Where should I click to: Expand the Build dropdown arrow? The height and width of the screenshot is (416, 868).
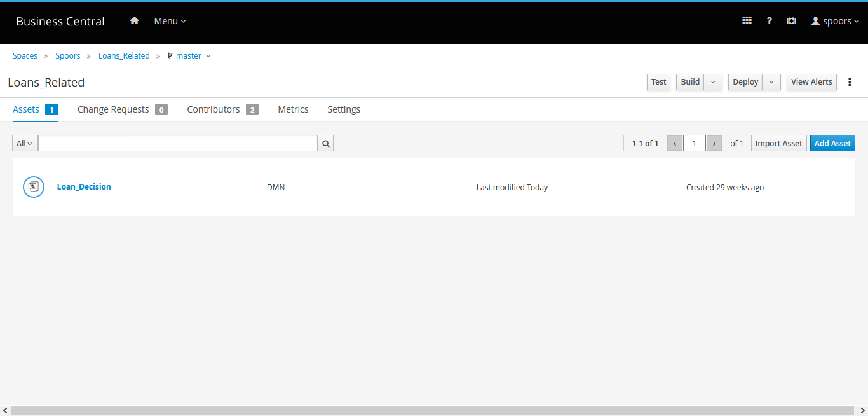click(713, 82)
